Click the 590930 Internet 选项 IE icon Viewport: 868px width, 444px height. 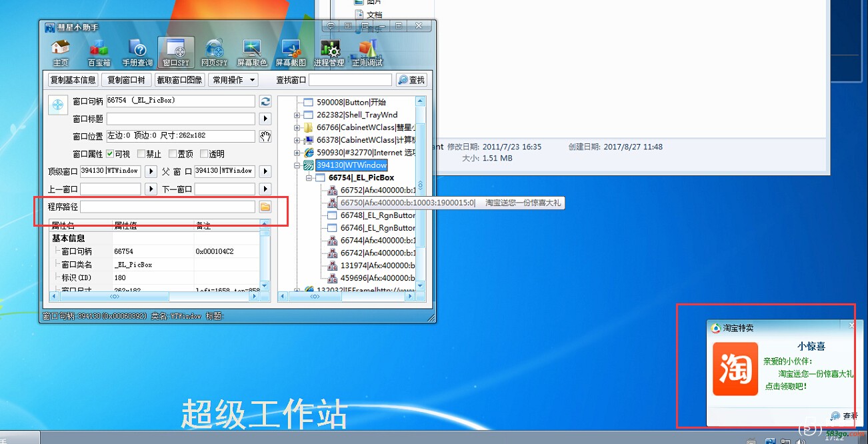pyautogui.click(x=309, y=153)
